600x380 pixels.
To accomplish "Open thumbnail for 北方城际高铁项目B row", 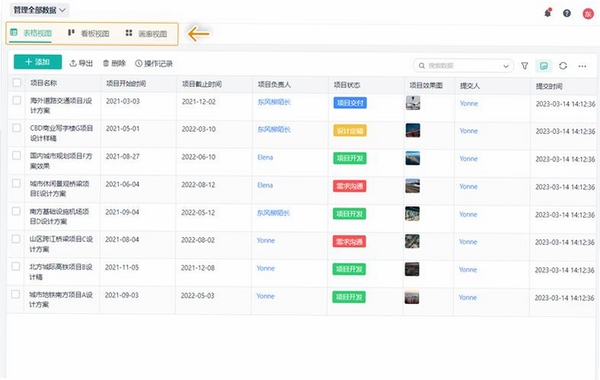I will point(412,269).
